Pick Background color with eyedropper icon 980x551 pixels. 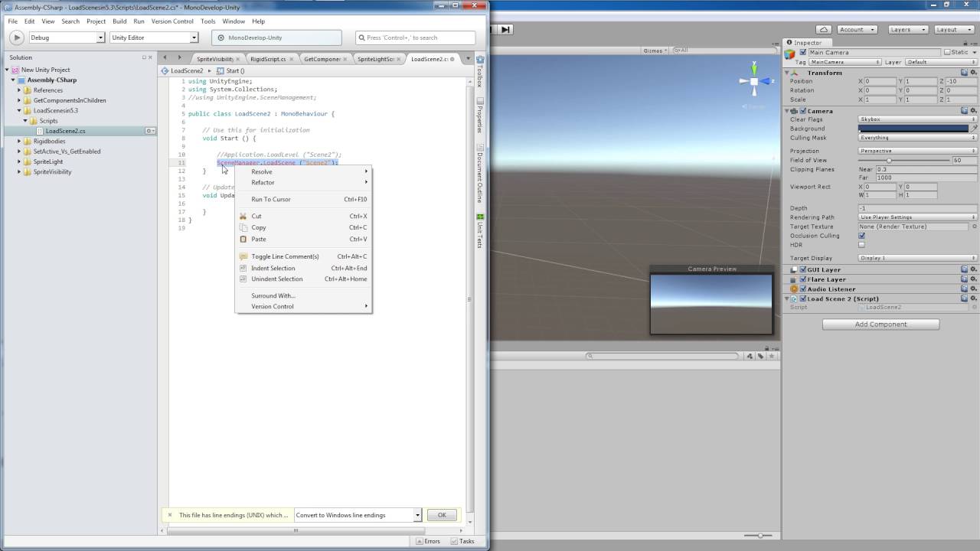[x=974, y=129]
